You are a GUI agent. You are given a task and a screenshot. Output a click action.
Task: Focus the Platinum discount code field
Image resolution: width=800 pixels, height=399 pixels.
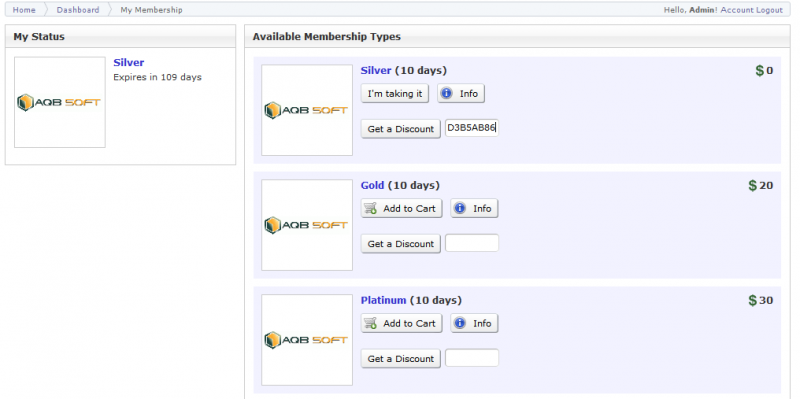[472, 358]
